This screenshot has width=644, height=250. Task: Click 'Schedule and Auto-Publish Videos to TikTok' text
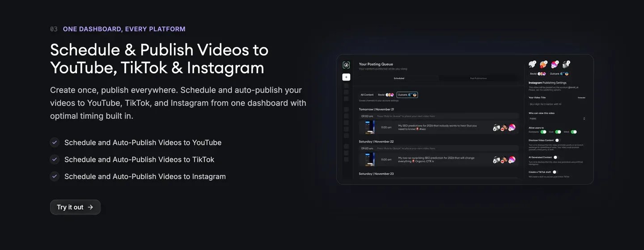(140, 159)
